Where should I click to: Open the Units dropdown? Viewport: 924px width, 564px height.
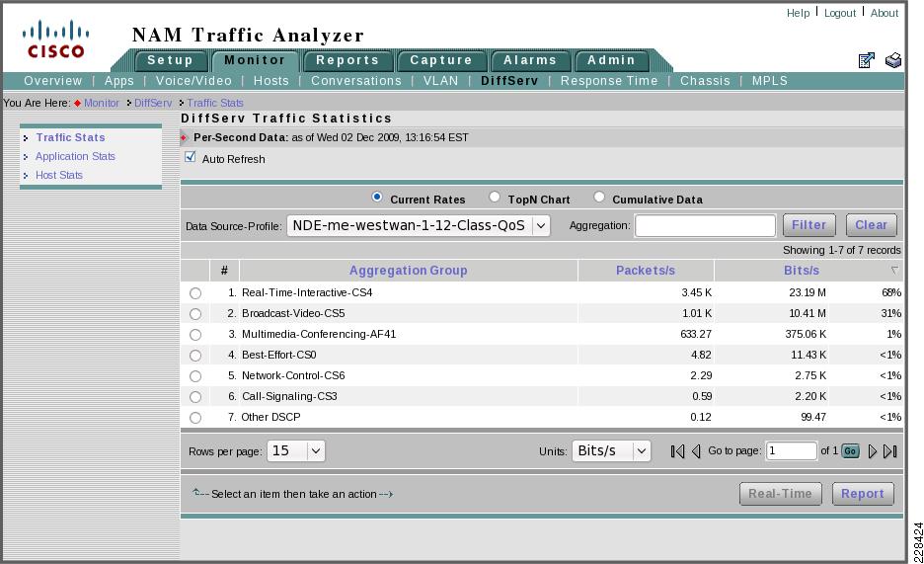point(611,451)
